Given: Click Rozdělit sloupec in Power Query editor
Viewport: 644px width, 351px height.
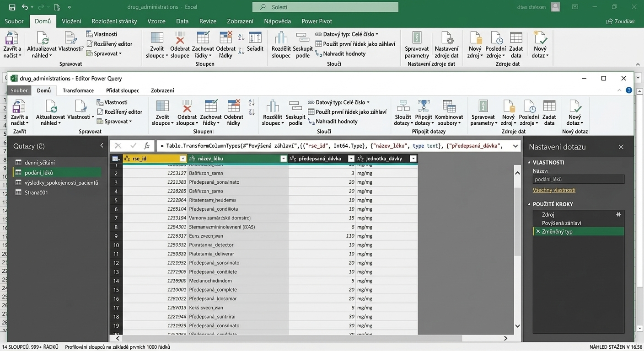Looking at the screenshot, I should pos(273,113).
